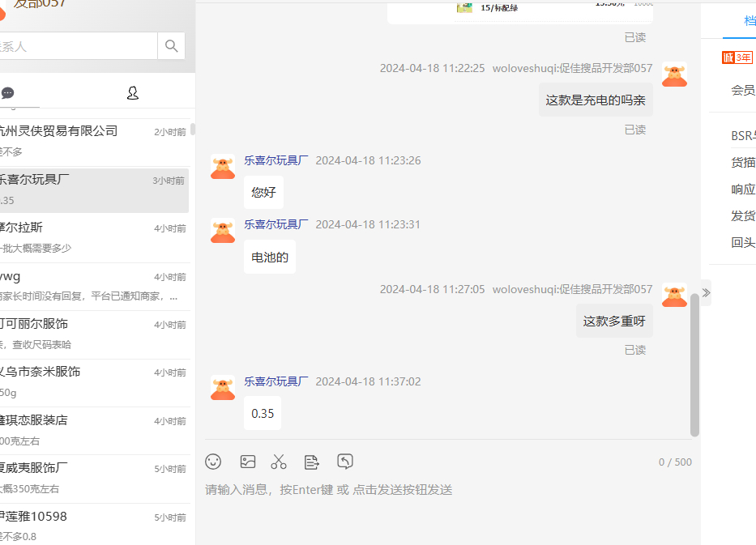Click 乐喜尔玩具厂 sender name above 0.35 message
Screen dimensions: 756x545
pos(276,381)
